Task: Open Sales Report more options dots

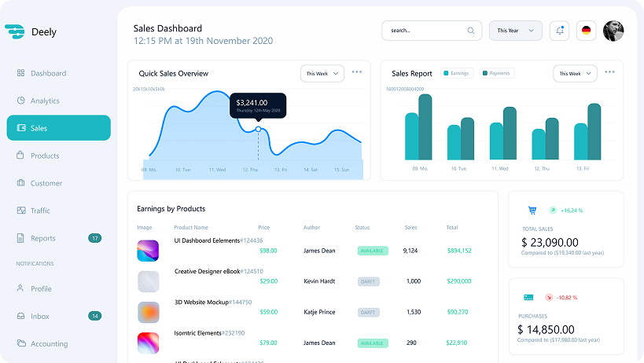Action: pos(609,71)
